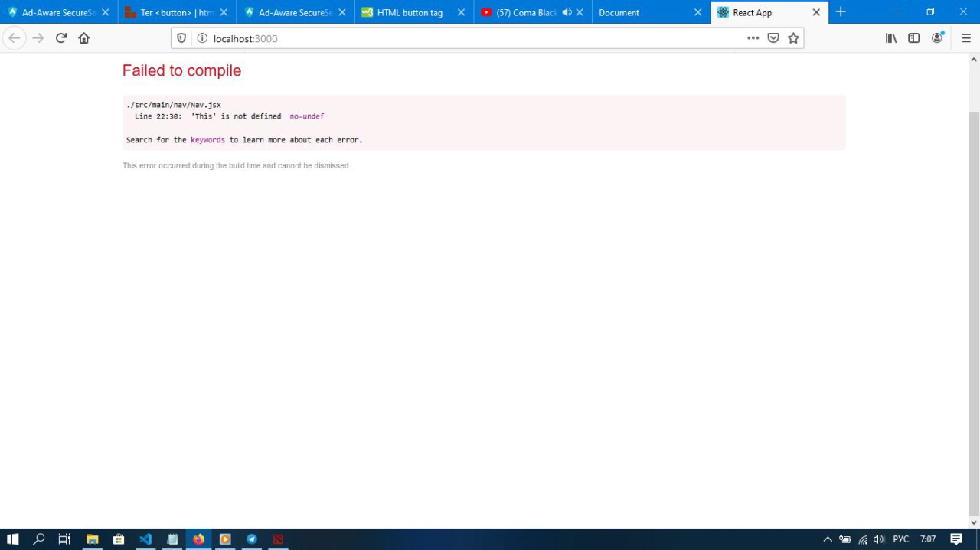980x550 pixels.
Task: Show hidden system tray icons
Action: [x=828, y=539]
